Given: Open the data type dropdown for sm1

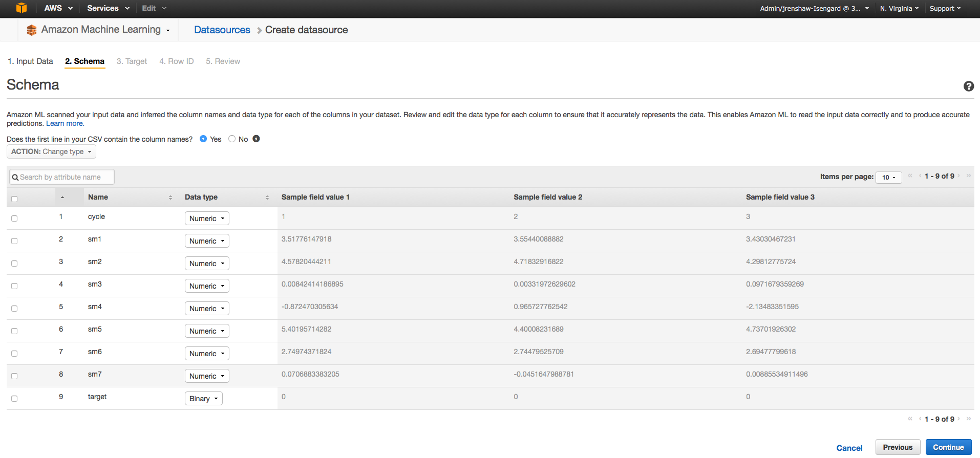Looking at the screenshot, I should [207, 241].
